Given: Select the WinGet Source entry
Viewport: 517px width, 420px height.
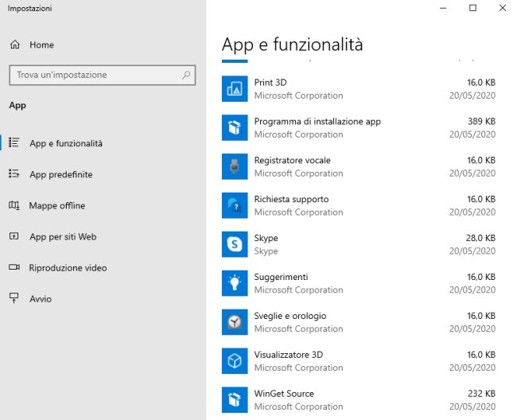Looking at the screenshot, I should click(284, 394).
